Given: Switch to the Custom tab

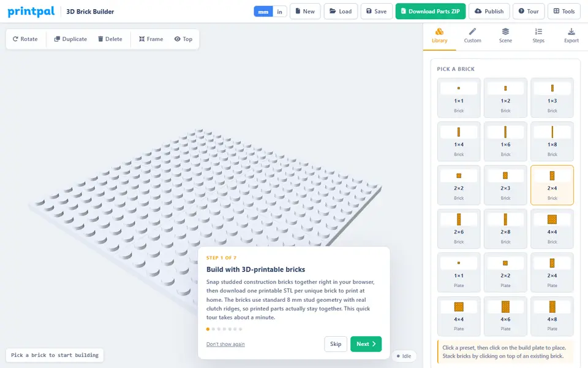Looking at the screenshot, I should point(472,36).
